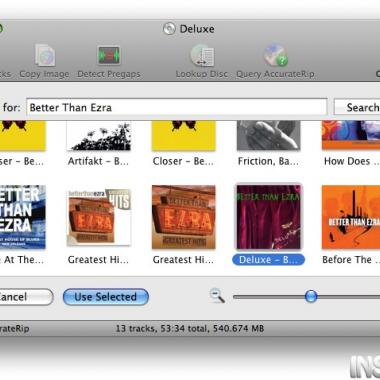Click the Lookup Disc toolbar icon
The width and height of the screenshot is (380, 380).
coord(202,55)
